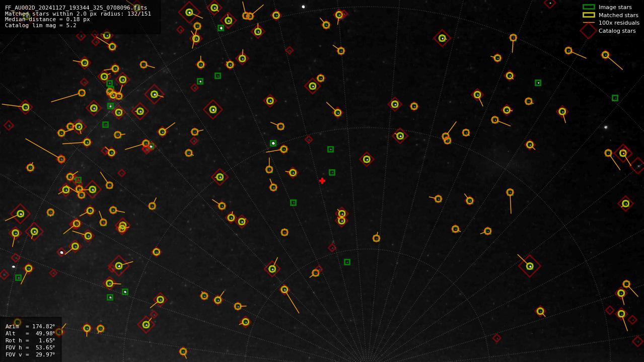Select the 'Catalog stars' legend label
This screenshot has height=362, width=644.
[617, 31]
